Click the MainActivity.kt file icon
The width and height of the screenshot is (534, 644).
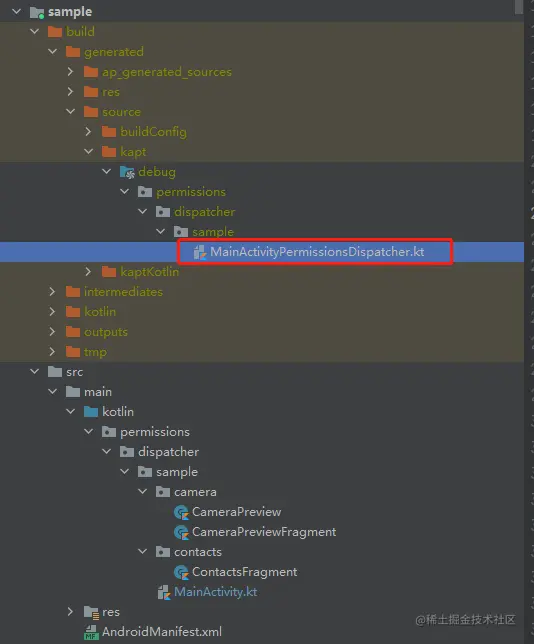[164, 592]
